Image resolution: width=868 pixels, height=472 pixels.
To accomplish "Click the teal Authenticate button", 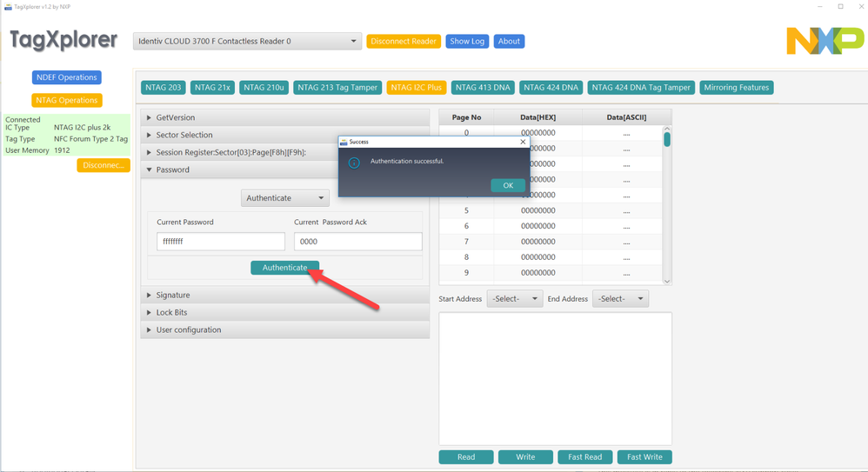I will (284, 267).
